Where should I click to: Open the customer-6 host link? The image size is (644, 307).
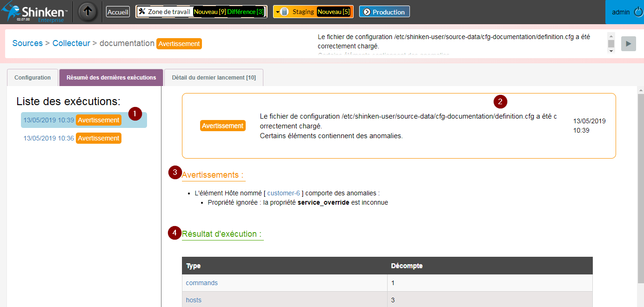(x=283, y=193)
